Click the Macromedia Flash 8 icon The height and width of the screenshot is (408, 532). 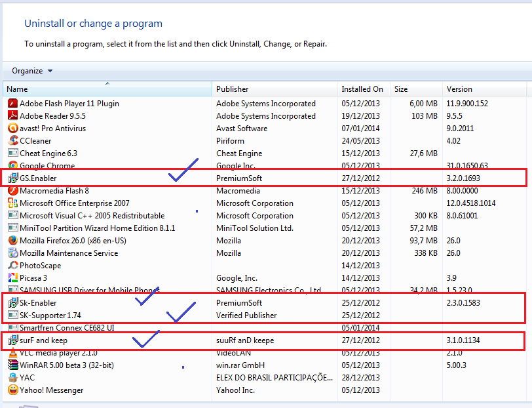13,191
